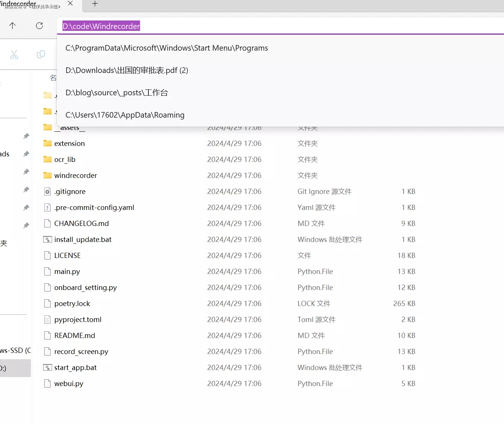Click the install_update.bat file icon
Image resolution: width=504 pixels, height=424 pixels.
pos(47,240)
